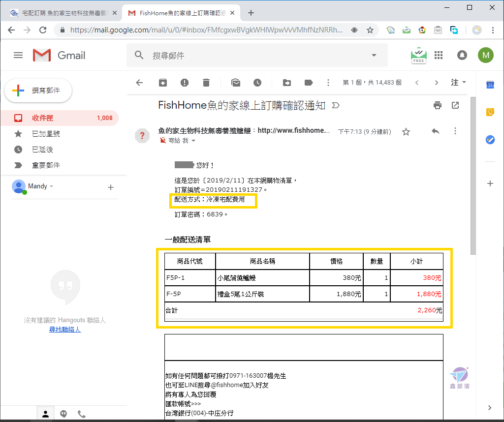The height and width of the screenshot is (422, 504).
Task: Mark the email as unread
Action: pyautogui.click(x=236, y=83)
